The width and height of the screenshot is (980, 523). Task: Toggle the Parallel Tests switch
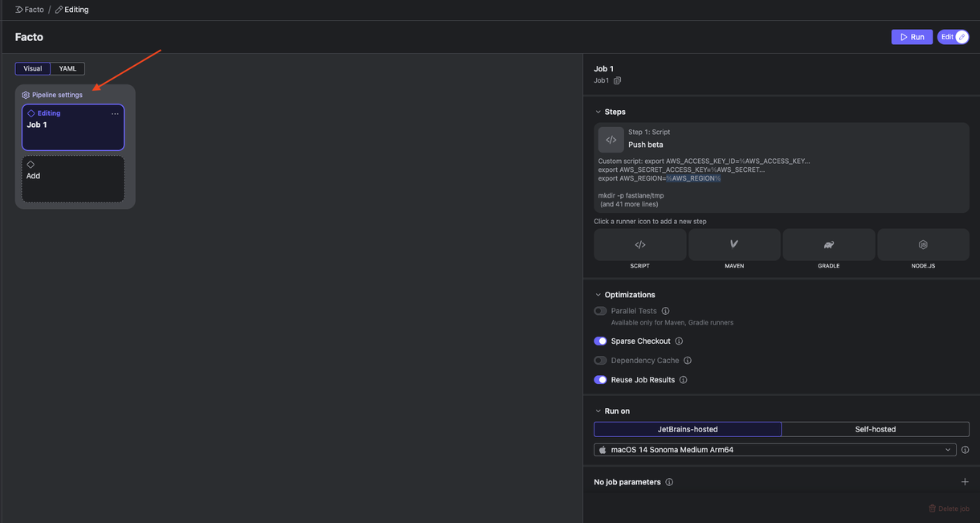[600, 311]
